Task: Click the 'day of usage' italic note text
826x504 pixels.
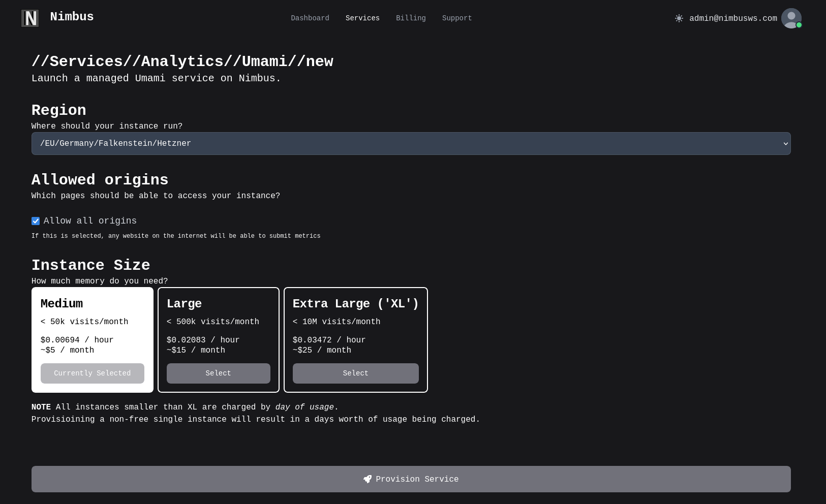Action: [x=304, y=407]
